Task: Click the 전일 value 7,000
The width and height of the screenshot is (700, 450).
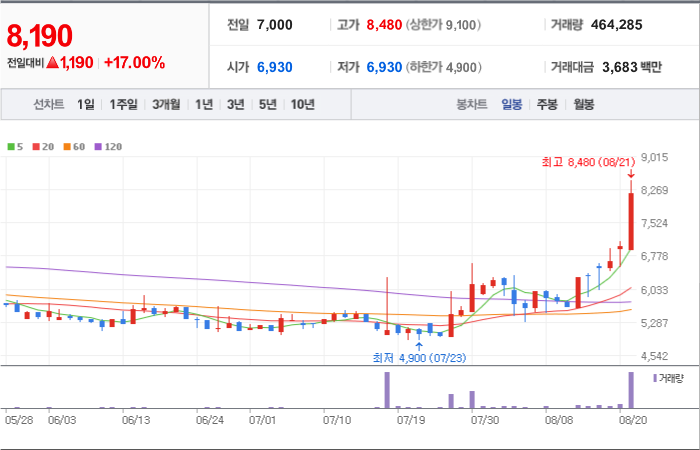Action: [x=275, y=25]
